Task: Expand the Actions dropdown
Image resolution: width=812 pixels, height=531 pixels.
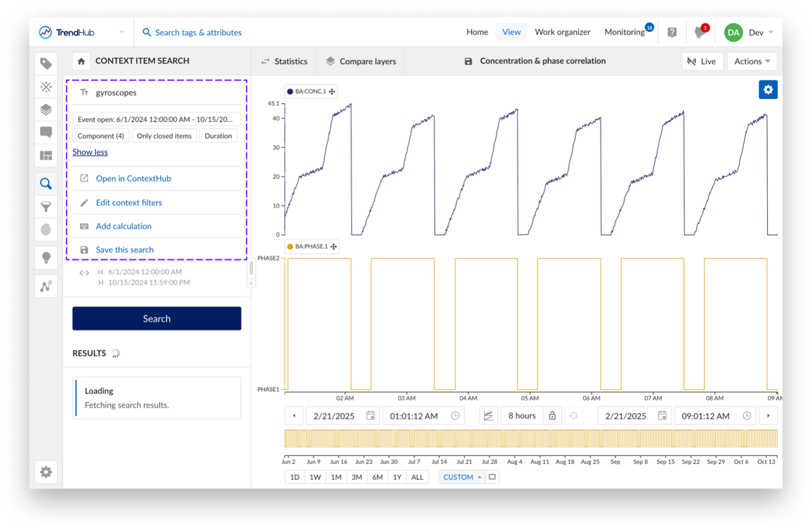Action: 752,61
